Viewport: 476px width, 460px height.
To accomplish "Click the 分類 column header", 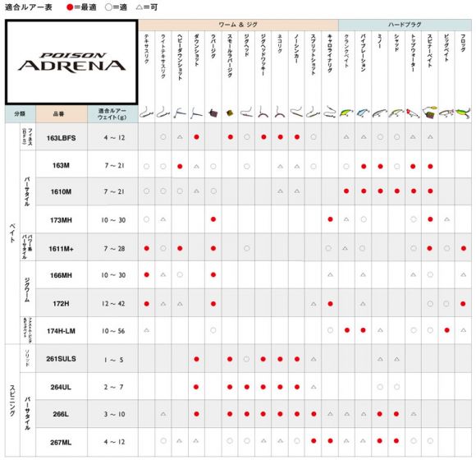I will (20, 114).
